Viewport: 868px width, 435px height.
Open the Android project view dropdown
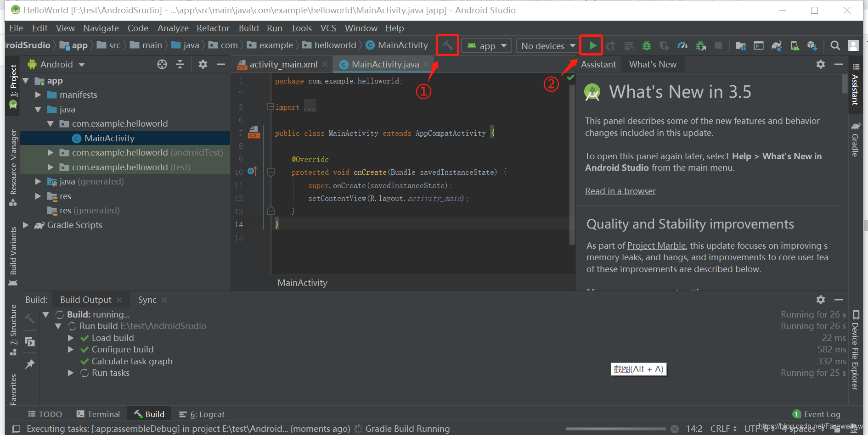56,64
